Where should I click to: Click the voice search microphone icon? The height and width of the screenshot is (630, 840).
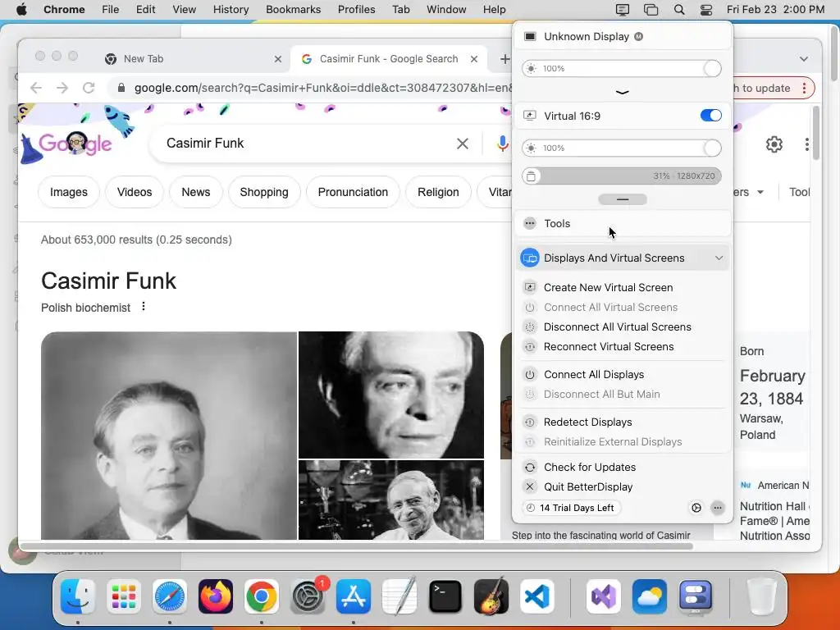click(x=502, y=143)
